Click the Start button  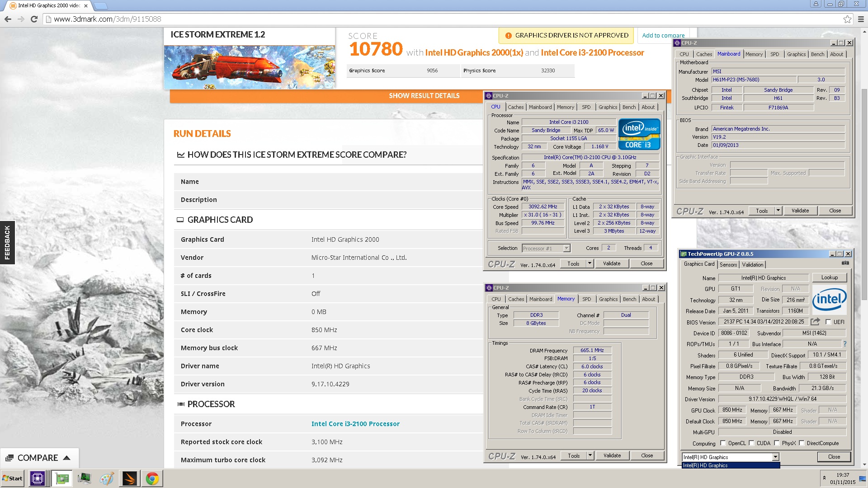(12, 479)
